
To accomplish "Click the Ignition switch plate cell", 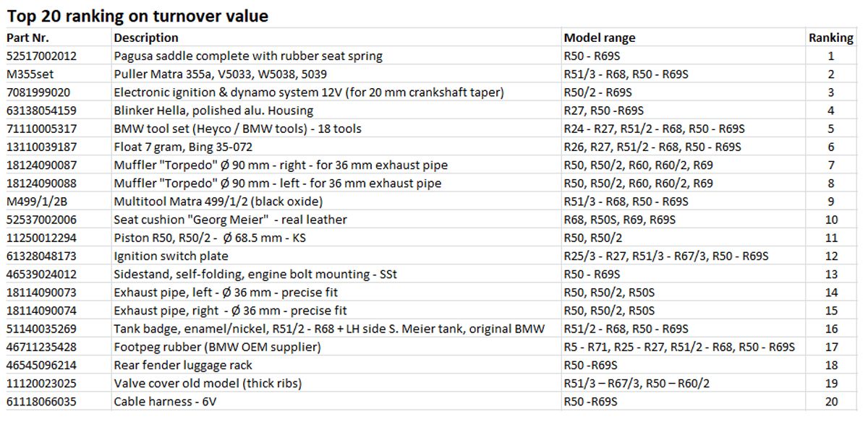I will [336, 256].
